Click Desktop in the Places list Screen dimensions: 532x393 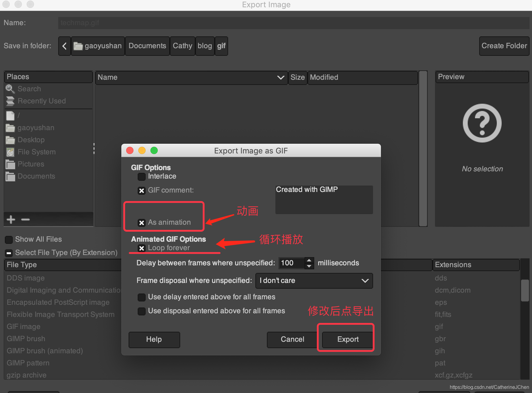[x=31, y=140]
